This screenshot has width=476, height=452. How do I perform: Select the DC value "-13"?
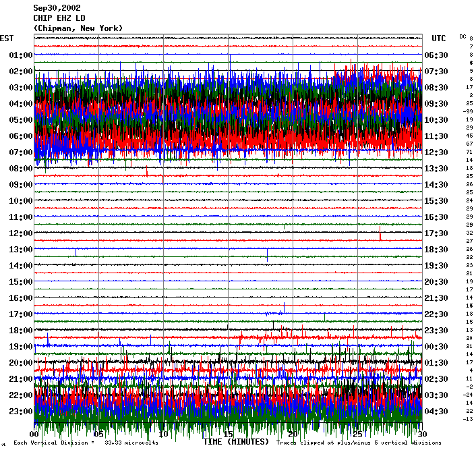coord(468,419)
